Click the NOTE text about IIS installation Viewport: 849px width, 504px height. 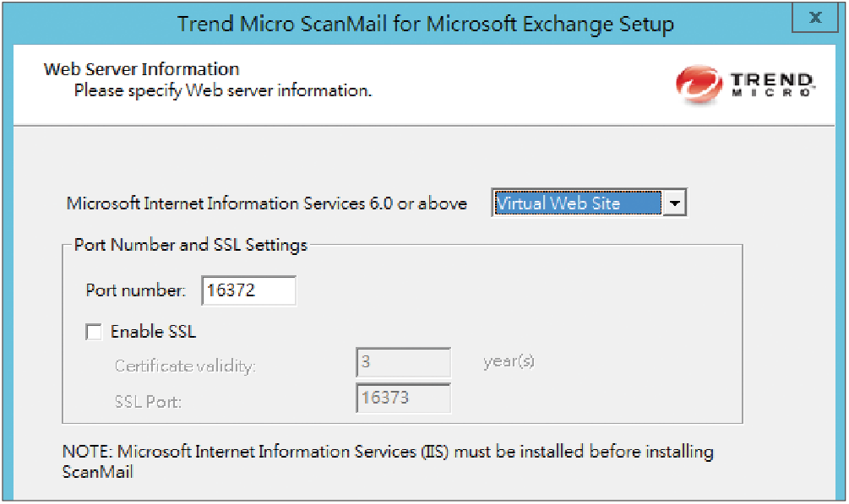[388, 461]
